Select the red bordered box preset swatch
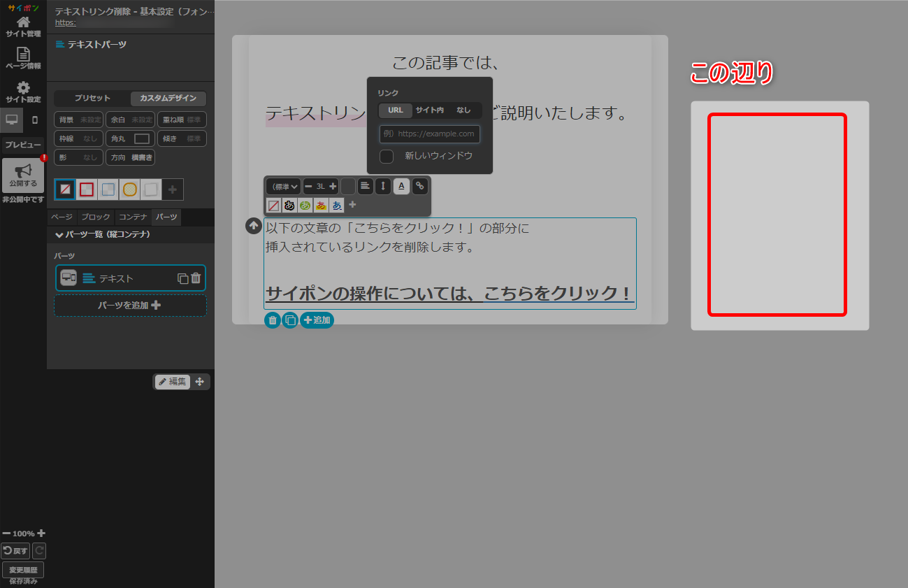This screenshot has width=908, height=588. tap(87, 189)
